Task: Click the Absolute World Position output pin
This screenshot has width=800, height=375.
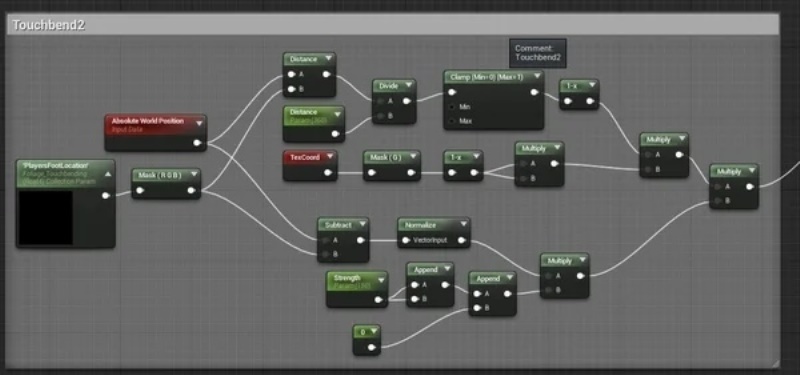Action: (197, 143)
